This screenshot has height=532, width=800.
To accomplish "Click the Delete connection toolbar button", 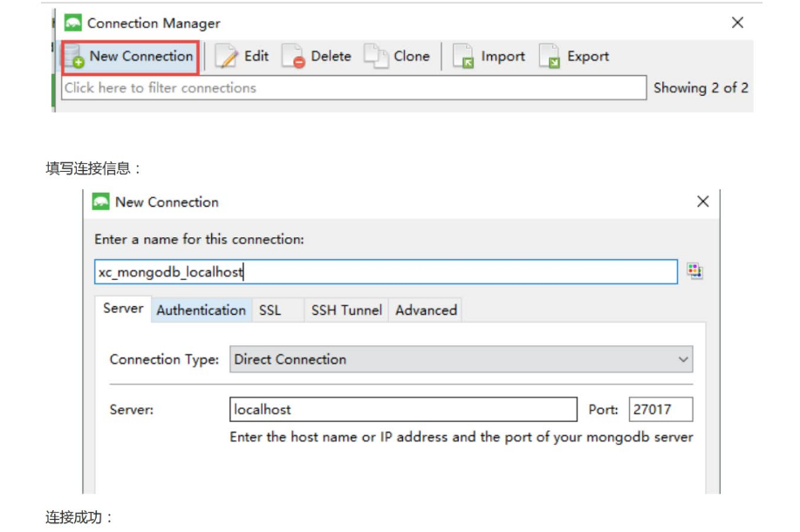I will (317, 57).
